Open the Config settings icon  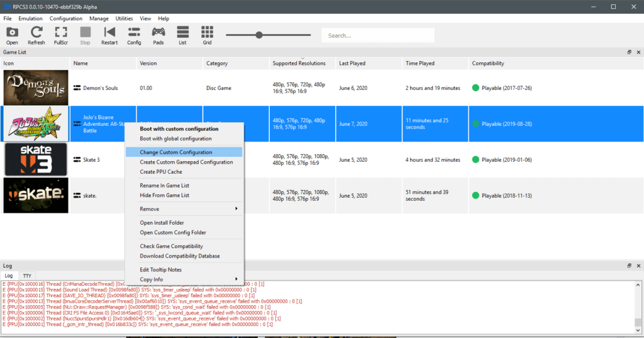(134, 35)
